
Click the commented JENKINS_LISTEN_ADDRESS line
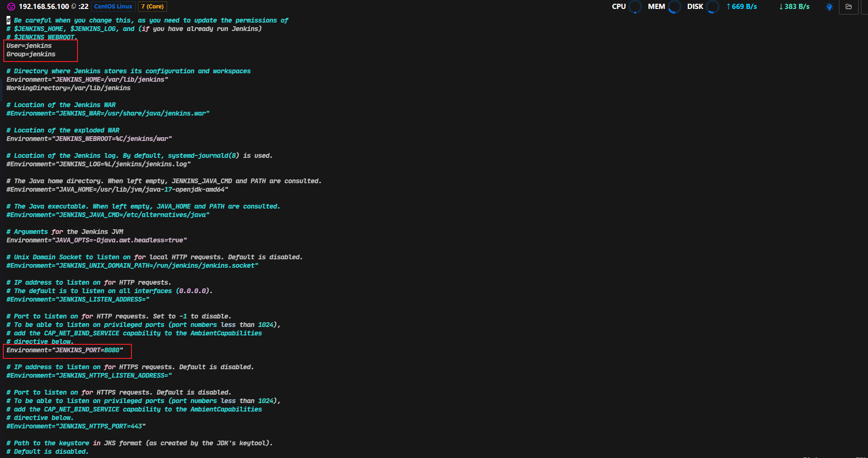click(x=78, y=299)
